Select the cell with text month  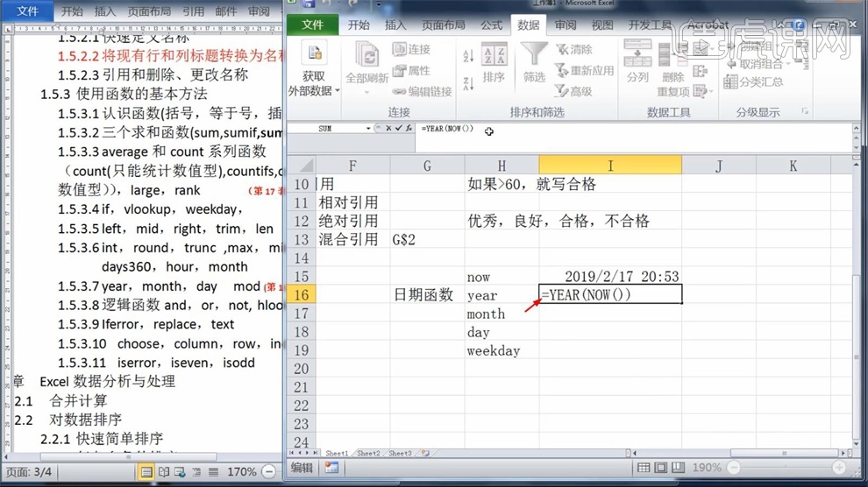[502, 314]
